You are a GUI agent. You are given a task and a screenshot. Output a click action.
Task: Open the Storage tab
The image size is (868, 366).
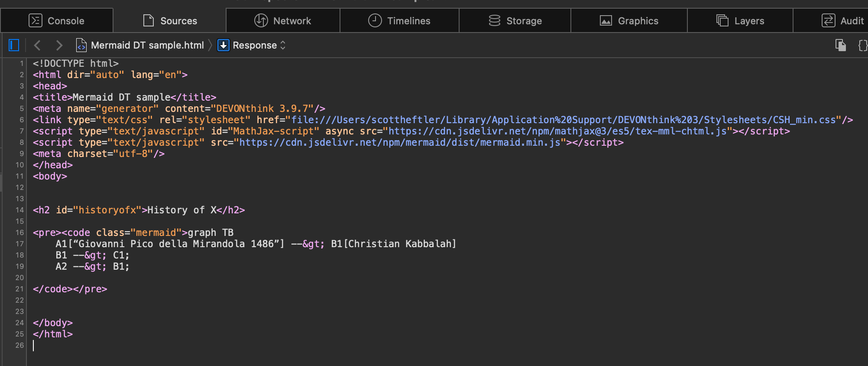(515, 20)
